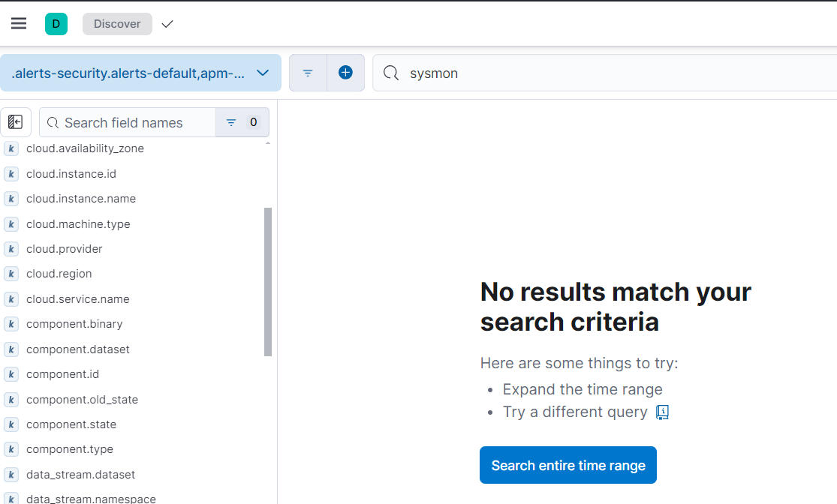Select the component.dataset field
837x504 pixels.
coord(78,349)
